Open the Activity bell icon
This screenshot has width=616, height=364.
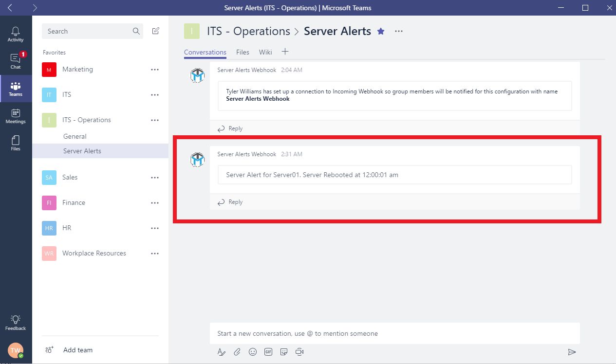[16, 34]
